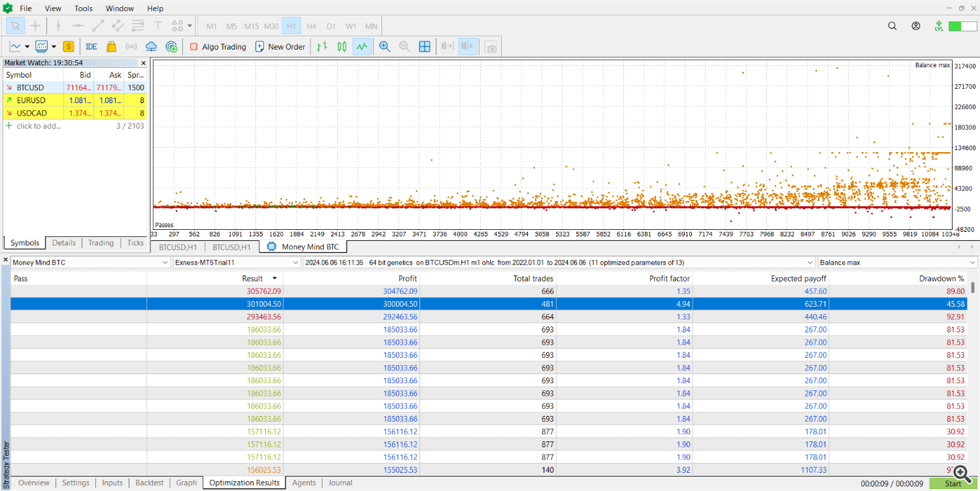The width and height of the screenshot is (980, 491).
Task: Click the New Order button
Action: click(280, 46)
